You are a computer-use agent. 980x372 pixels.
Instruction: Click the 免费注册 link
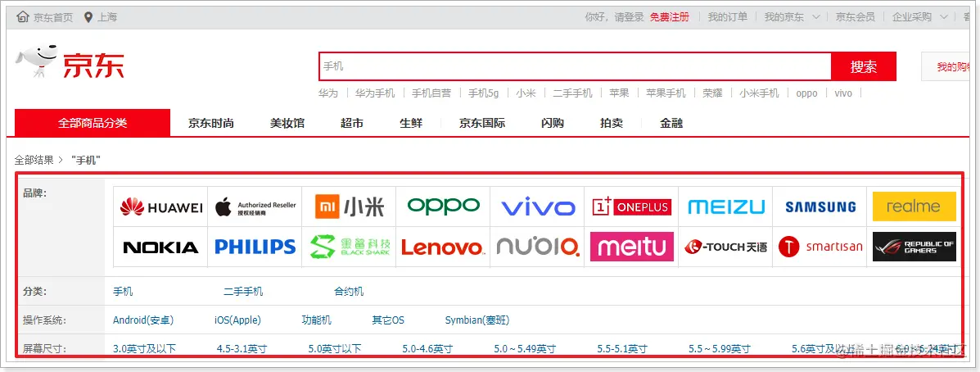[670, 17]
